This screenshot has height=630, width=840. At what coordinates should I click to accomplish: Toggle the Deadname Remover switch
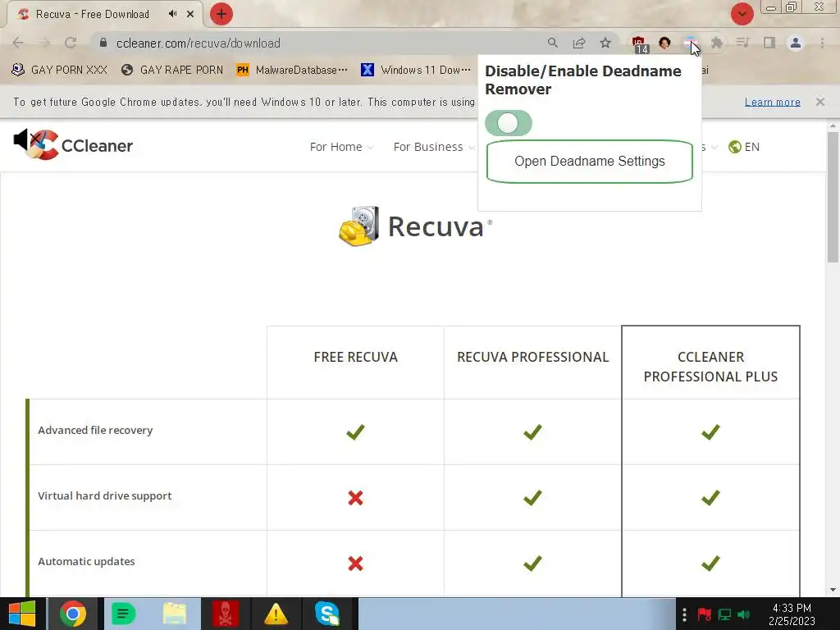pos(508,123)
